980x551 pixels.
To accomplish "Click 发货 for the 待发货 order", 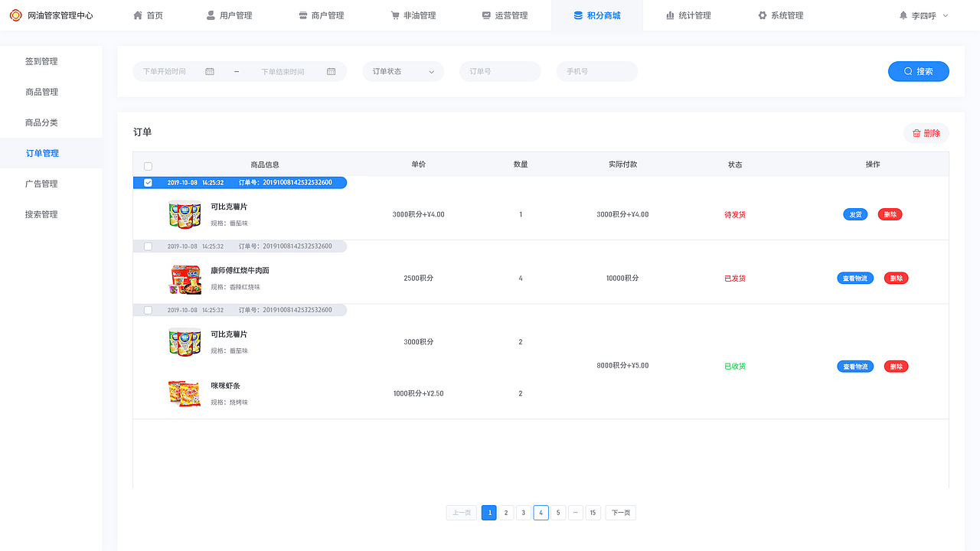I will coord(855,214).
